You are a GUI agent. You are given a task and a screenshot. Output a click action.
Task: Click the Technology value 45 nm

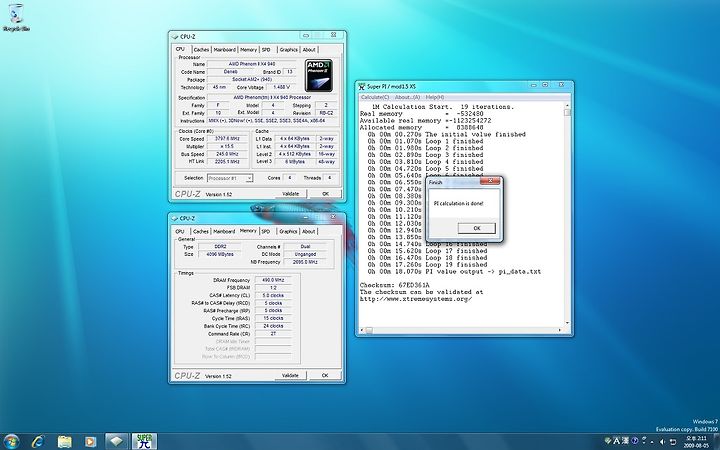219,87
